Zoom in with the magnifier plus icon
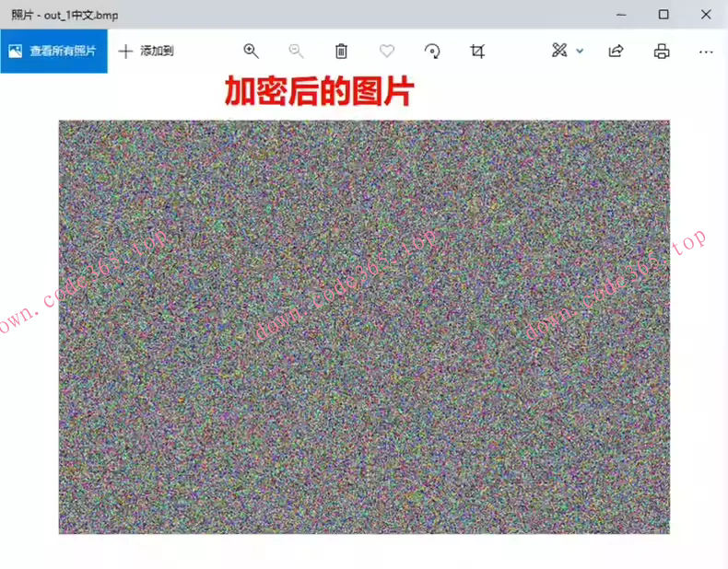Image resolution: width=728 pixels, height=569 pixels. click(x=252, y=51)
